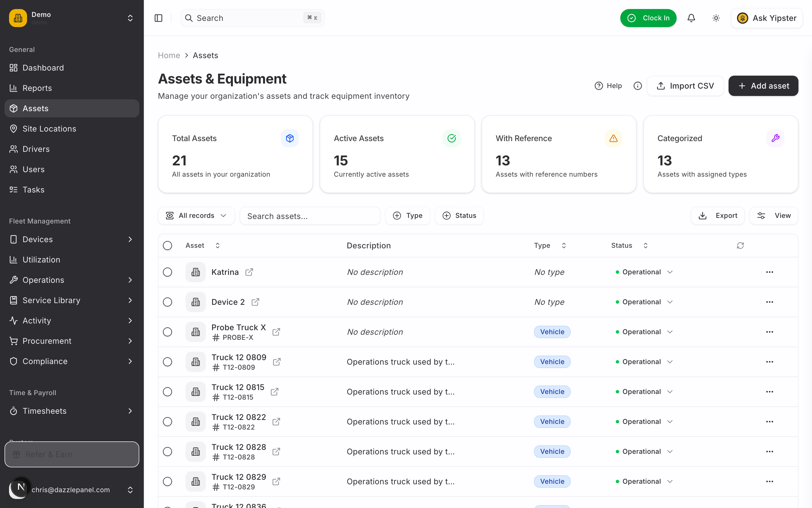This screenshot has width=812, height=508.
Task: Open Truck 12 0829 external link icon
Action: 276,481
